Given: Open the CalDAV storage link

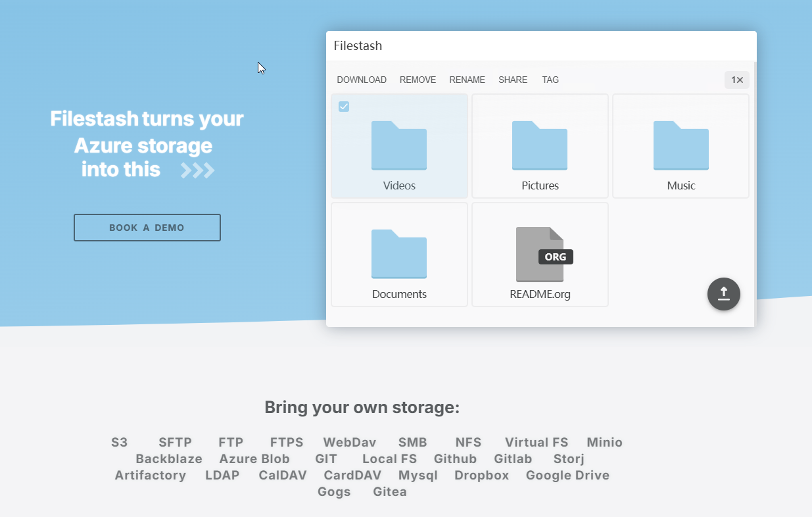Looking at the screenshot, I should (x=283, y=475).
